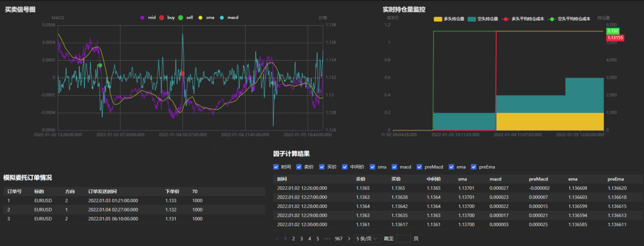
Task: Toggle the 空头平均持仓成本 legend item
Action: tap(569, 19)
